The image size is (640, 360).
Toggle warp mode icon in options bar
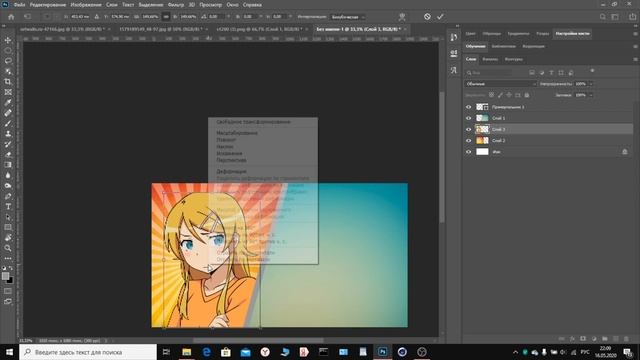coord(402,17)
